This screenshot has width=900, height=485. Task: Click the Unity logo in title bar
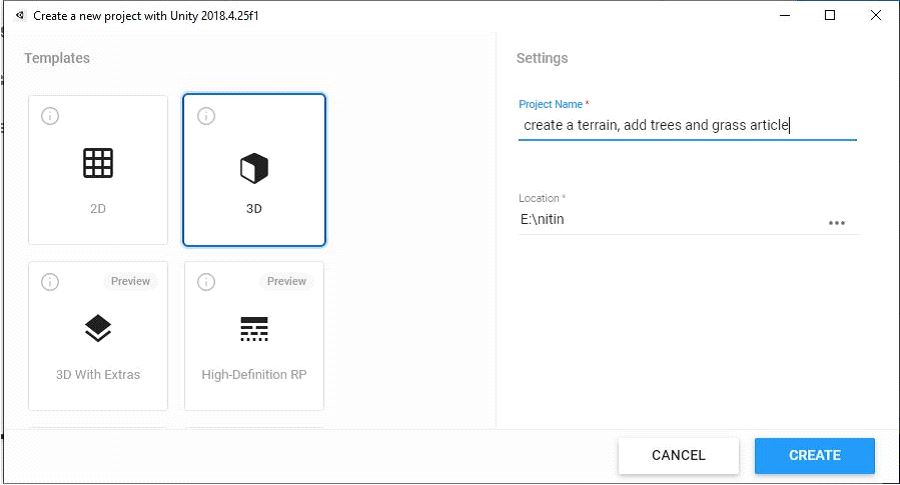[x=20, y=15]
